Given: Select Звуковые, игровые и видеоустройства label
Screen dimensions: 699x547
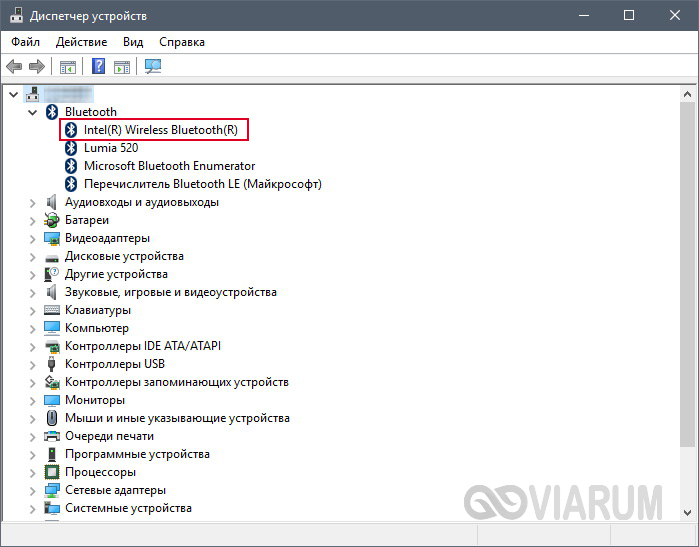Looking at the screenshot, I should coord(171,292).
